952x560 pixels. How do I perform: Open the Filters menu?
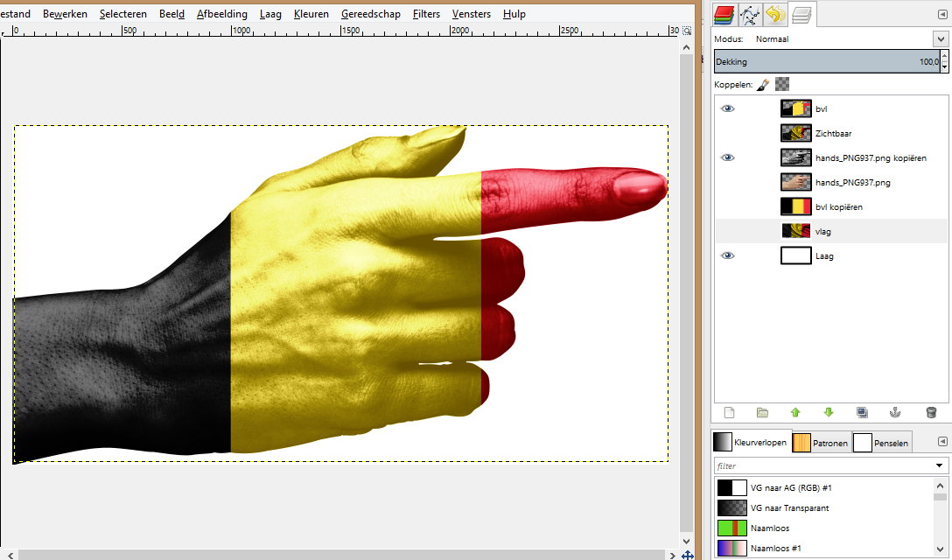point(426,14)
